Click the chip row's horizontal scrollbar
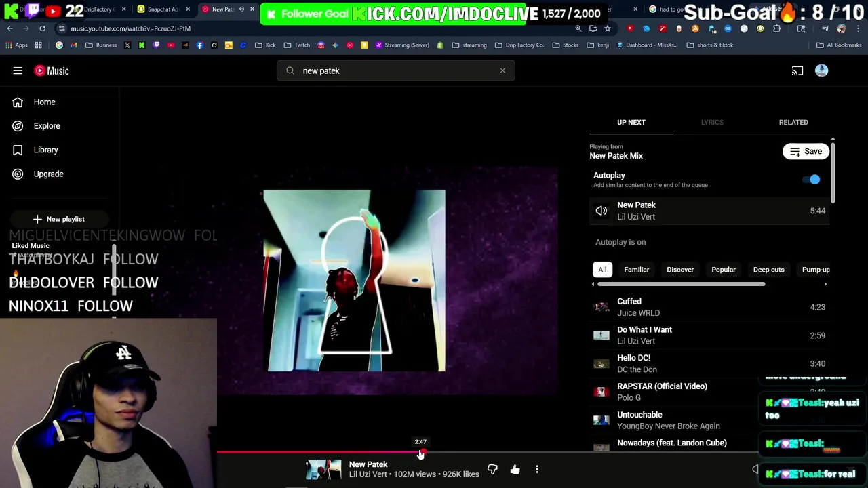868x488 pixels. [x=679, y=284]
